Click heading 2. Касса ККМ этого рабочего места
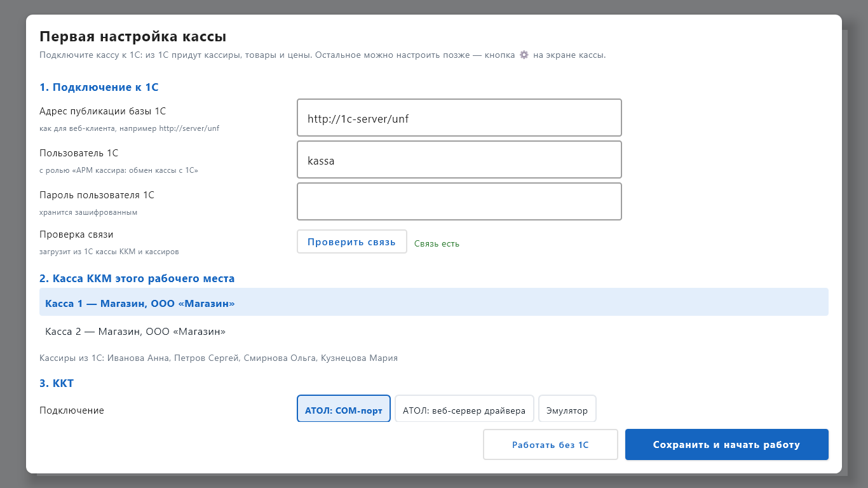Image resolution: width=868 pixels, height=488 pixels. [137, 278]
